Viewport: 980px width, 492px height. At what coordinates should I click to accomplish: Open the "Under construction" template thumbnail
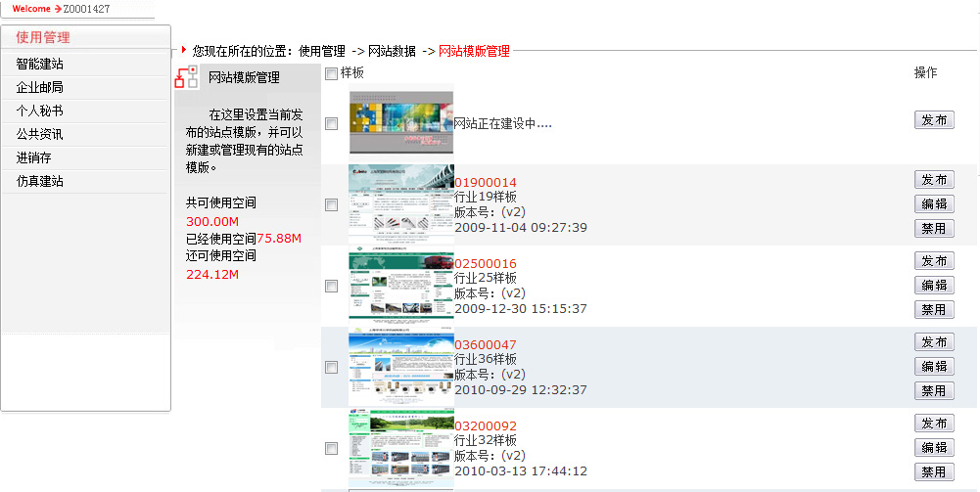click(401, 123)
